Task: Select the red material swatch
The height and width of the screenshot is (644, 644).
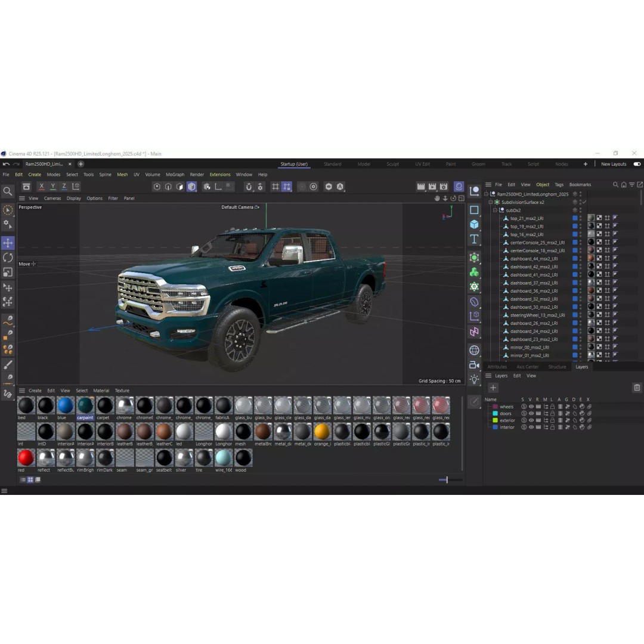Action: tap(26, 458)
